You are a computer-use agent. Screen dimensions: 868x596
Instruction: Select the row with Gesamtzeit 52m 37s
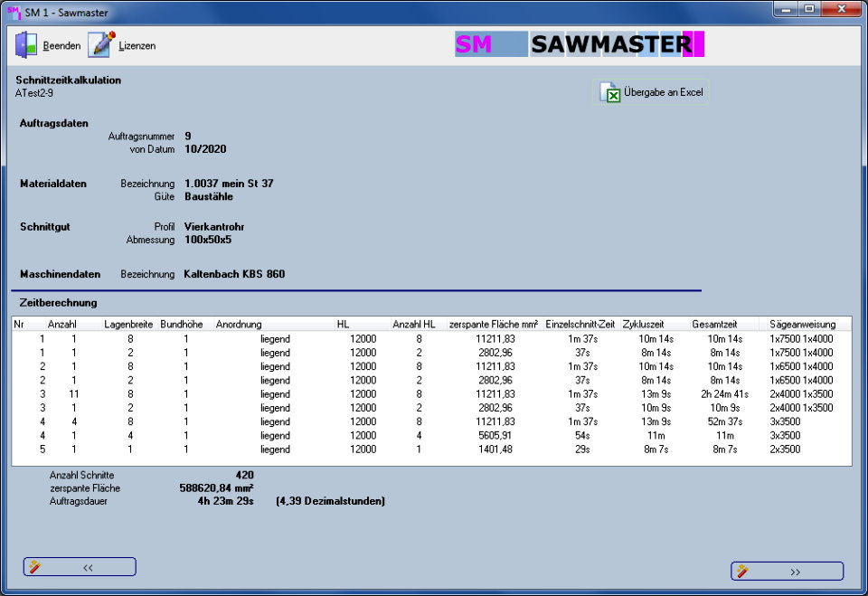[x=432, y=421]
